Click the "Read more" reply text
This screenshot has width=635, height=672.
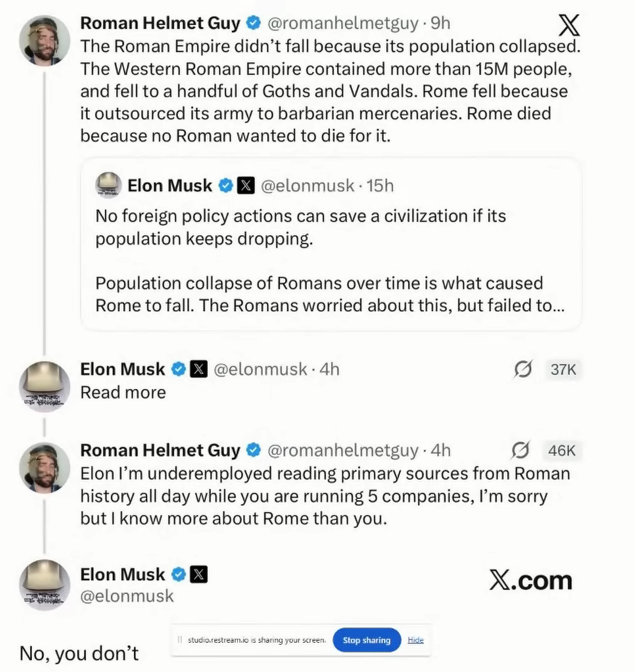(123, 393)
